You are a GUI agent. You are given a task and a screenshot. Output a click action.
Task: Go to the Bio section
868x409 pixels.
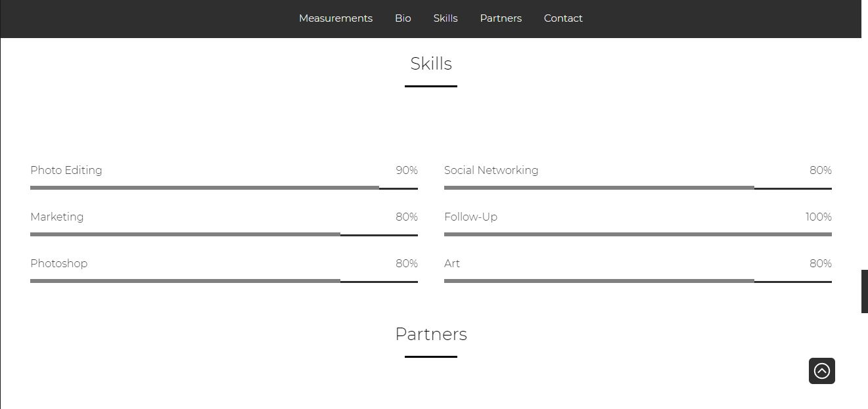point(403,18)
